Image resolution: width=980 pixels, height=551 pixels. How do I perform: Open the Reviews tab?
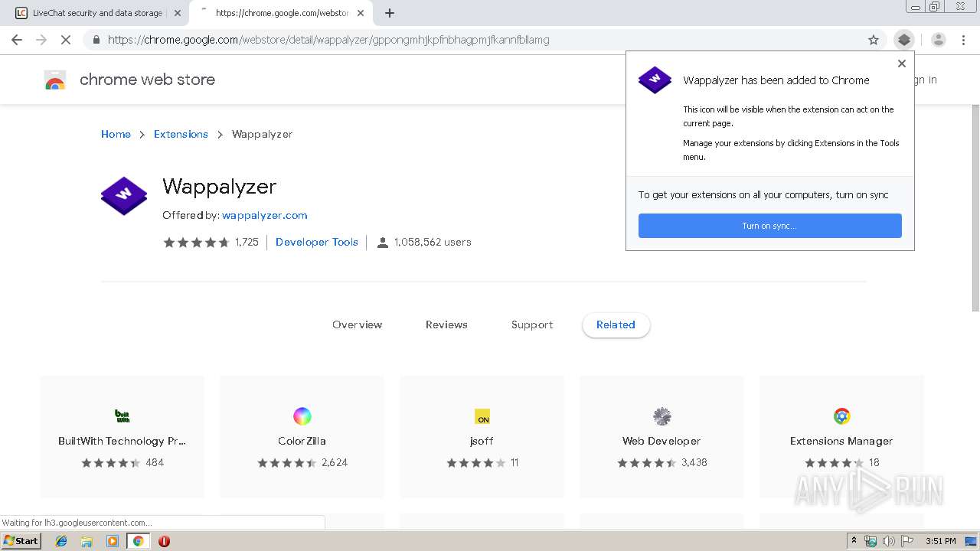pyautogui.click(x=446, y=324)
